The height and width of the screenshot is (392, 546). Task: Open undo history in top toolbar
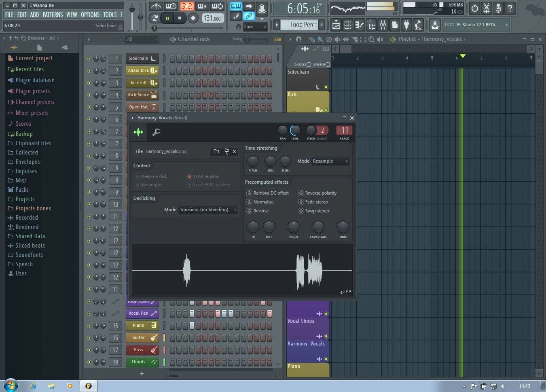click(475, 8)
